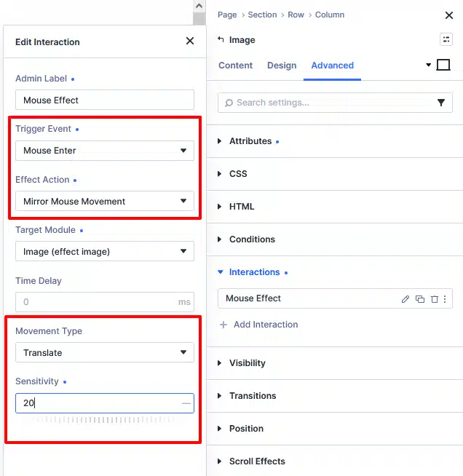463x476 pixels.
Task: Duplicate the Mouse Effect interaction
Action: (420, 299)
